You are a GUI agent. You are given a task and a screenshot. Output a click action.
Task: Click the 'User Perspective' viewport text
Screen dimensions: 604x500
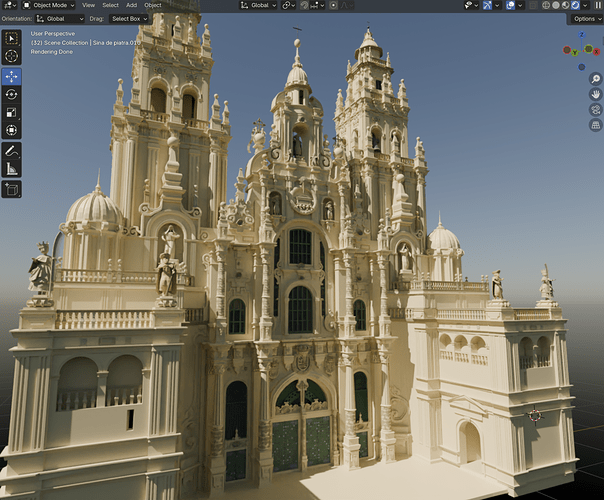[x=53, y=34]
